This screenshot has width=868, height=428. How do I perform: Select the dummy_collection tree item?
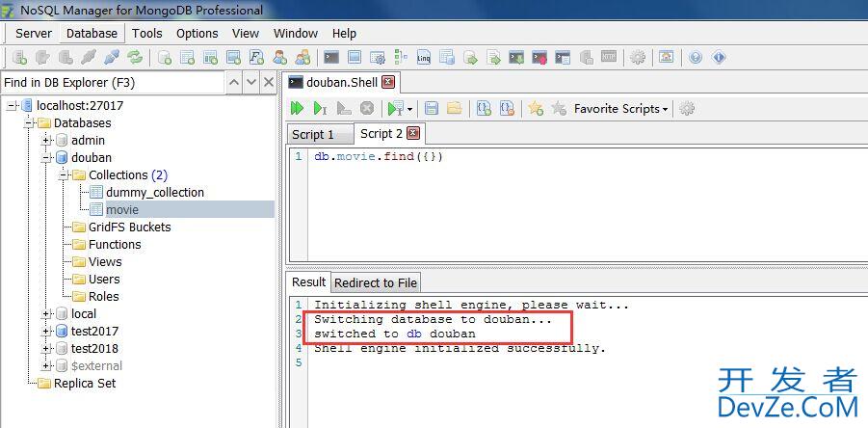point(155,192)
